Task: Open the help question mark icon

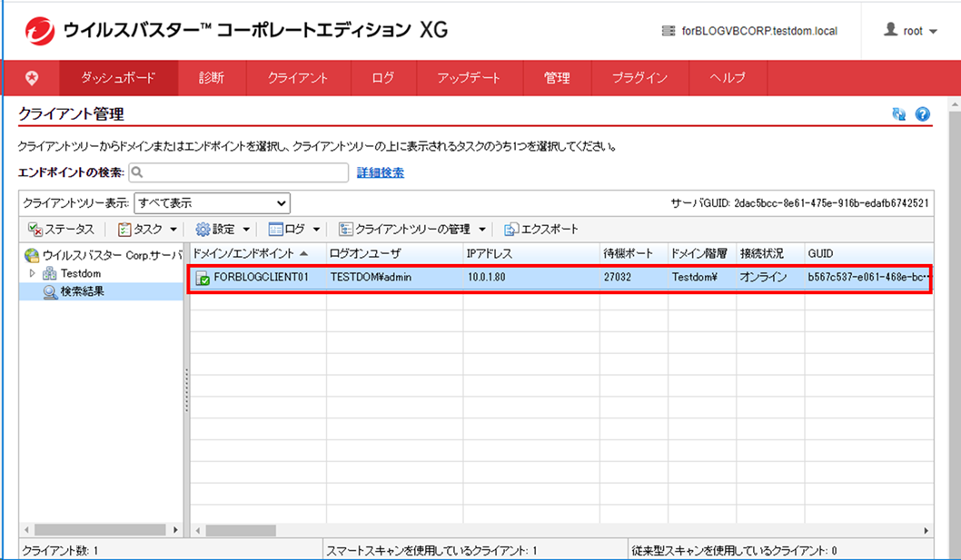Action: [x=924, y=113]
